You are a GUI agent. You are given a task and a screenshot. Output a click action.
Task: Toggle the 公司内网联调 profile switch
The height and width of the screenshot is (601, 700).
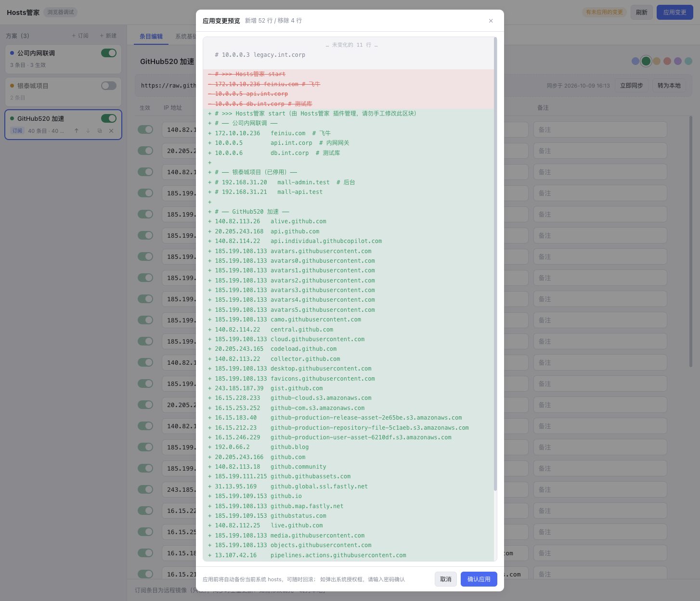coord(109,53)
